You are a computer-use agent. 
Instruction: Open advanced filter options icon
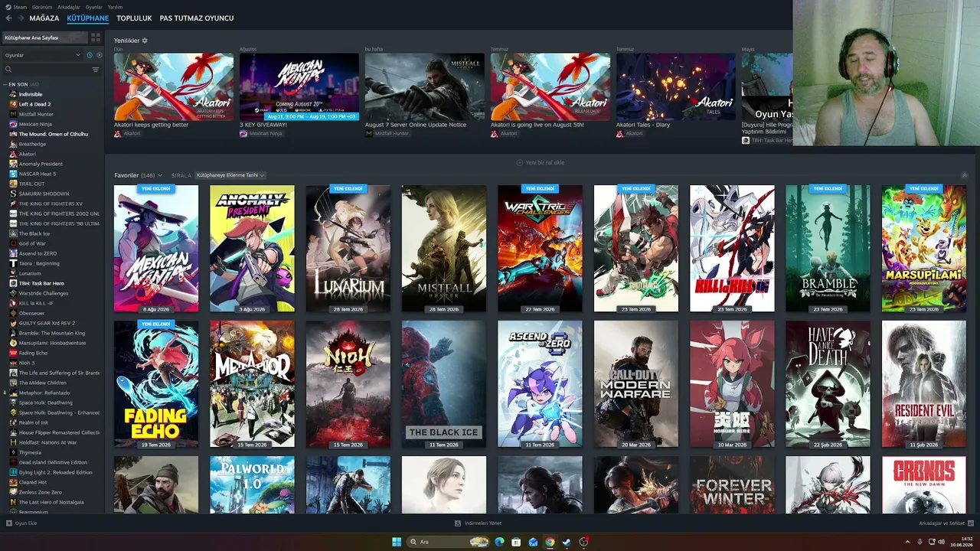[x=96, y=70]
